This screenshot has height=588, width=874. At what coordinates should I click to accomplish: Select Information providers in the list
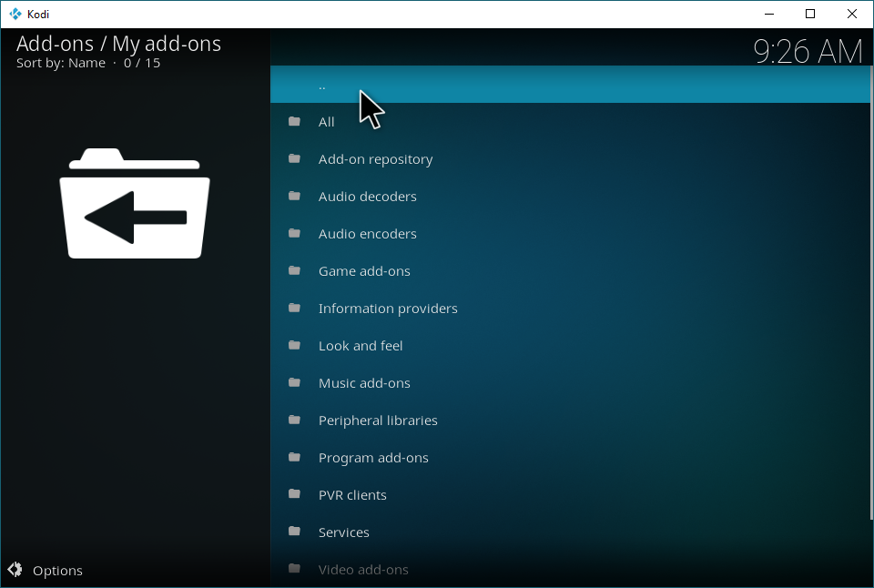pyautogui.click(x=388, y=309)
